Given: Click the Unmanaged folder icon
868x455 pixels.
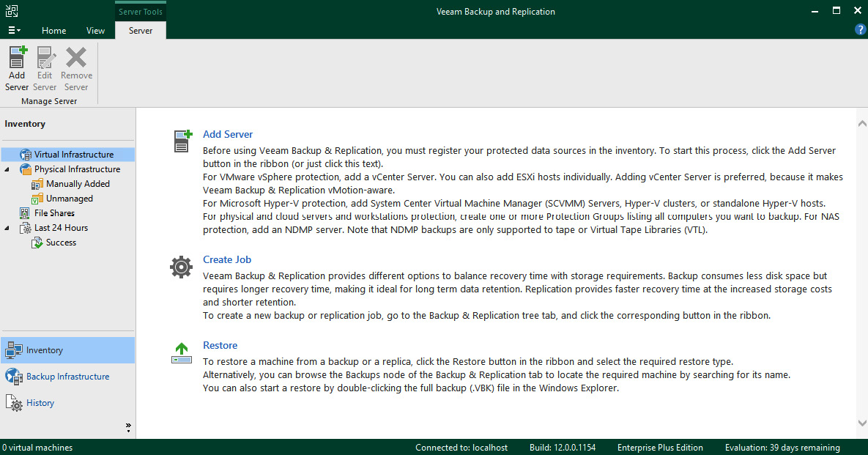Looking at the screenshot, I should [37, 198].
